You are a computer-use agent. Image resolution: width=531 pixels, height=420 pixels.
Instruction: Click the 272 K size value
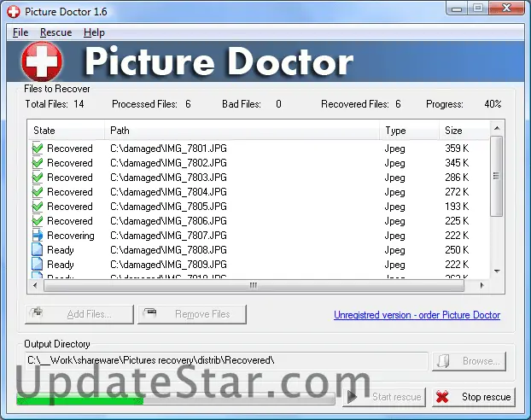(x=457, y=192)
